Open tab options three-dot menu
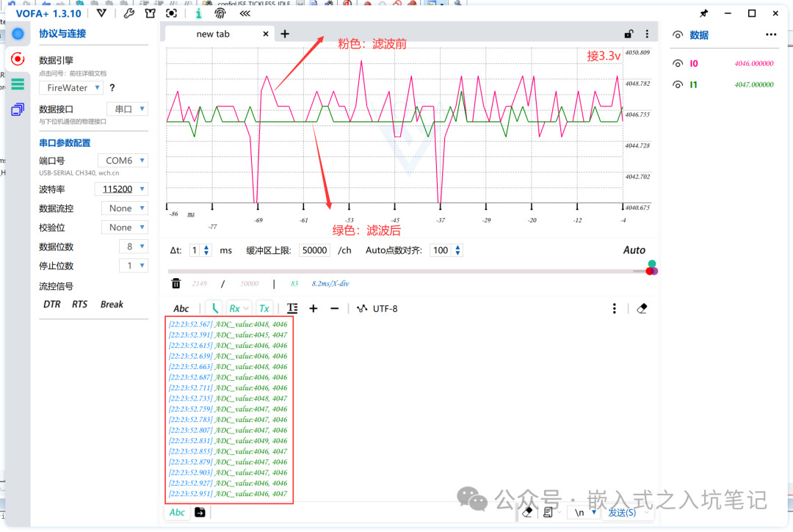This screenshot has width=793, height=532. pos(647,34)
